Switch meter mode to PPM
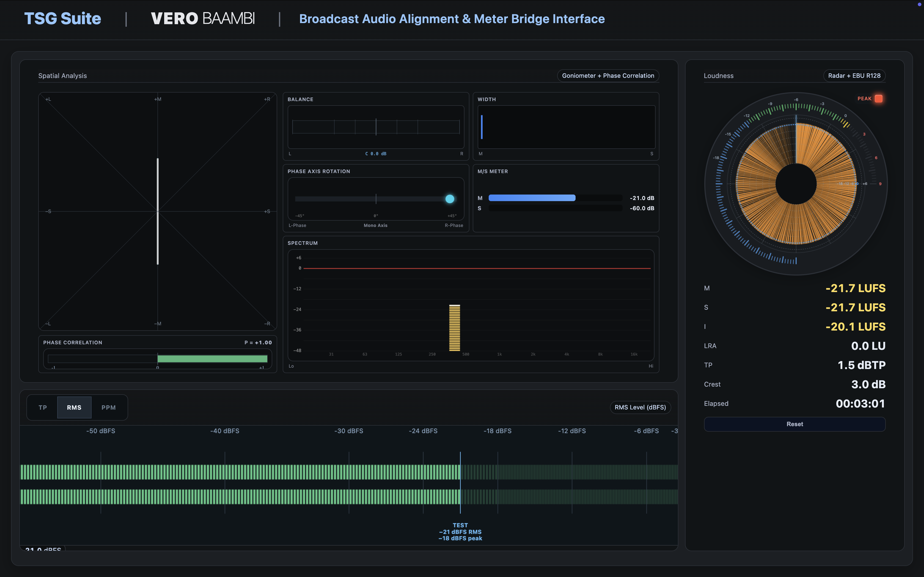The image size is (924, 577). pyautogui.click(x=108, y=407)
